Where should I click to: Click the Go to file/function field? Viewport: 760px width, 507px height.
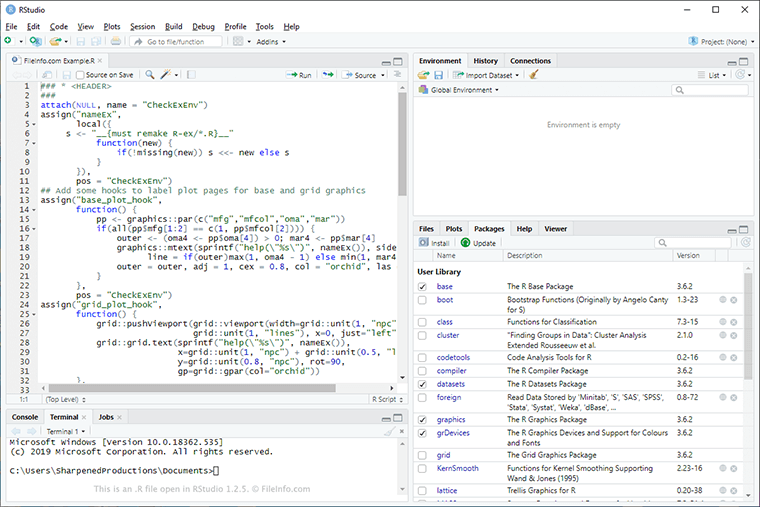tap(174, 42)
